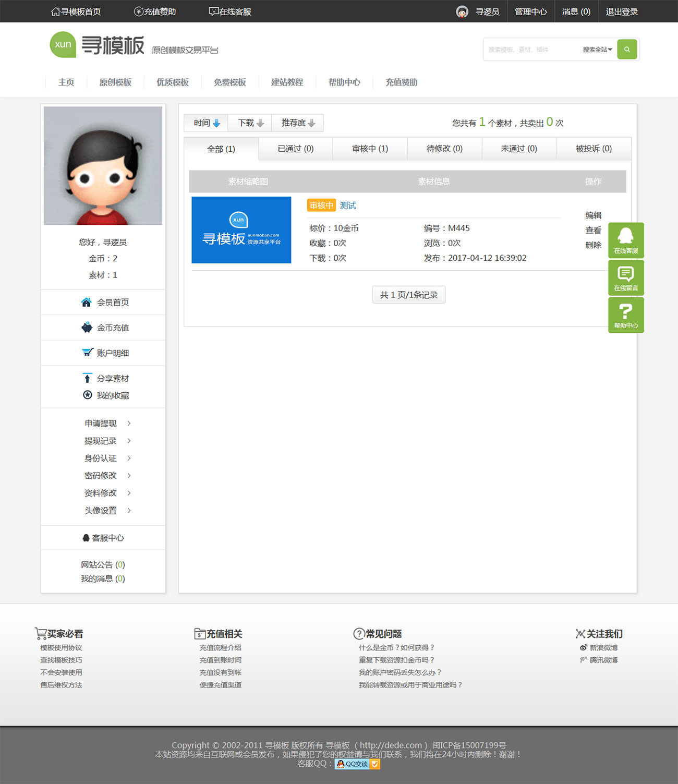Click the user avatar icon in top bar
The height and width of the screenshot is (784, 678).
tap(462, 11)
